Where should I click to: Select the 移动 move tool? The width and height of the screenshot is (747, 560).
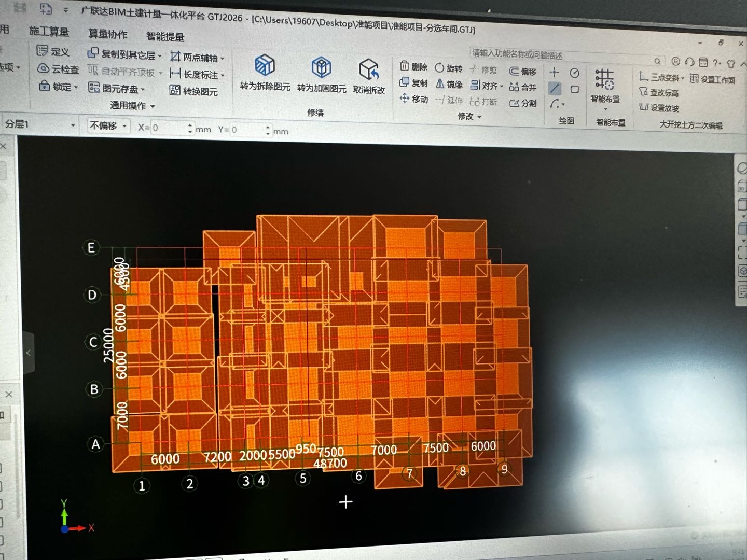pyautogui.click(x=413, y=99)
